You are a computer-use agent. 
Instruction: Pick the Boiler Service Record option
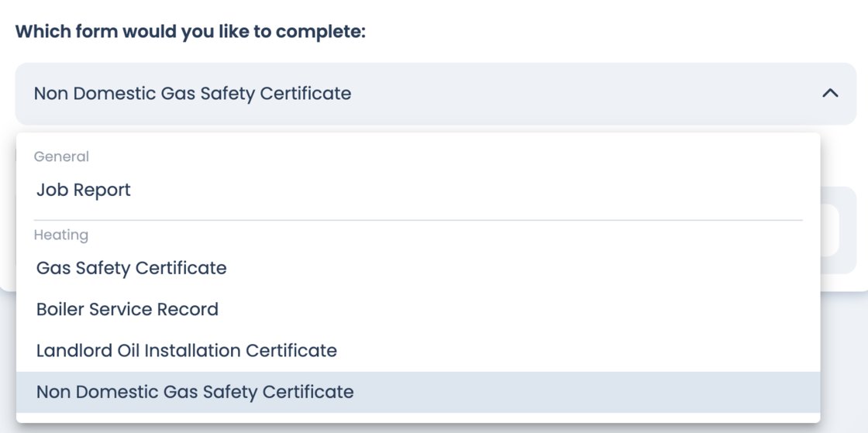[x=127, y=310]
